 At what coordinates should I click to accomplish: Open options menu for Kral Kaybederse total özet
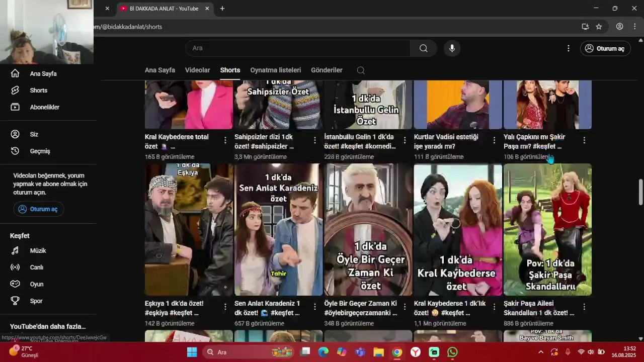point(225,140)
